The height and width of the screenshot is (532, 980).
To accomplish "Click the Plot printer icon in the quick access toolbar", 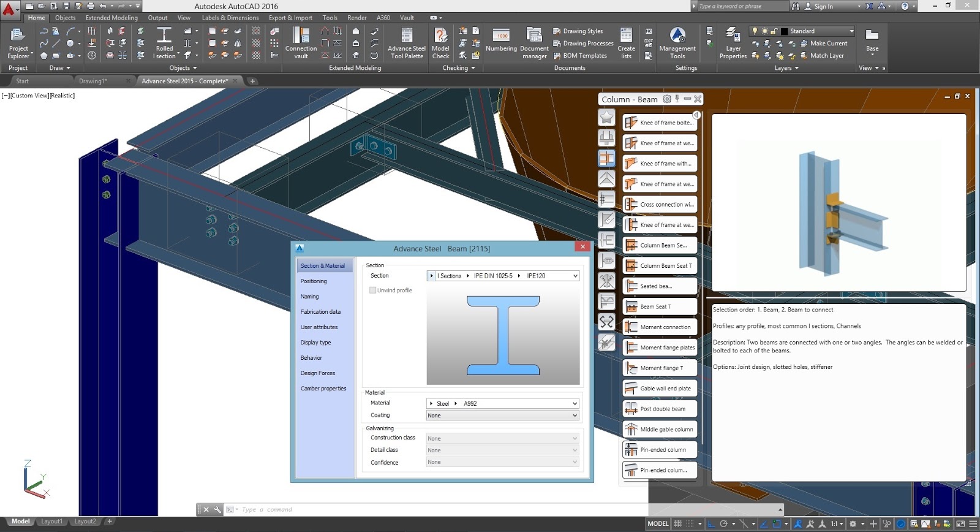I will coord(91,6).
